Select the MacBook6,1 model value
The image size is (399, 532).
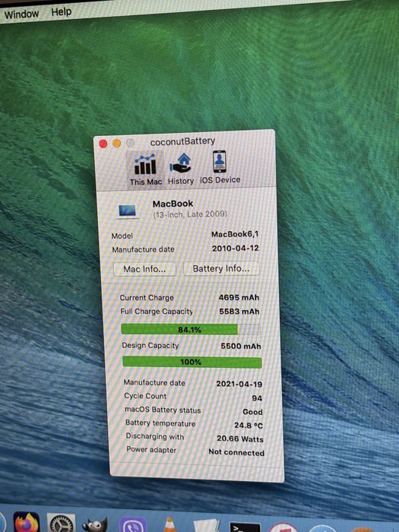click(235, 234)
